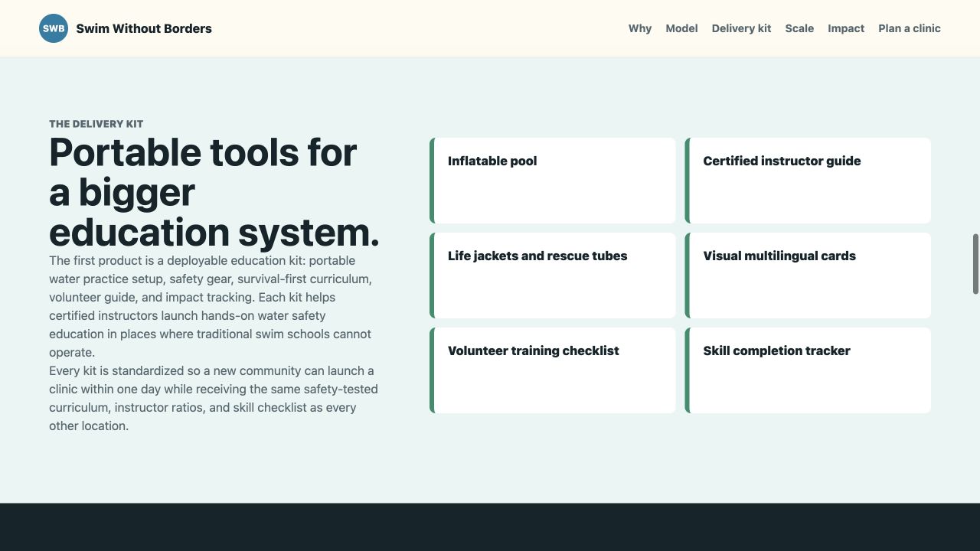Click the dark footer band

(490, 527)
